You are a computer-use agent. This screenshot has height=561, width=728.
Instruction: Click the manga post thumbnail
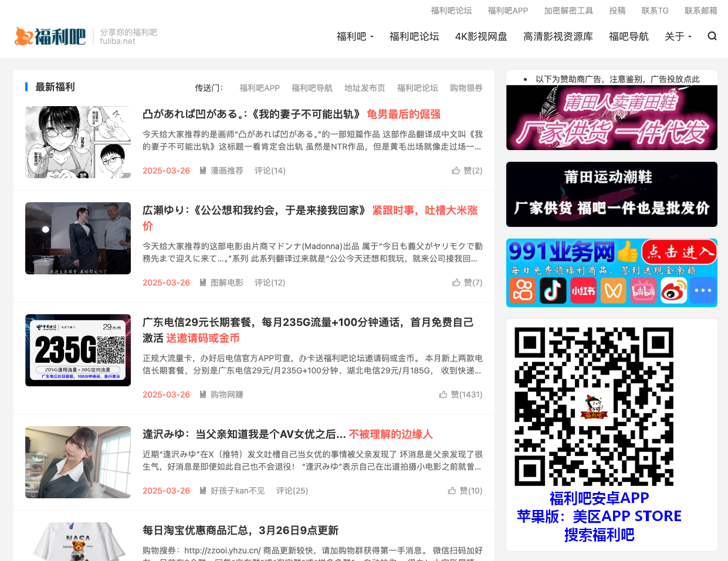pyautogui.click(x=78, y=142)
